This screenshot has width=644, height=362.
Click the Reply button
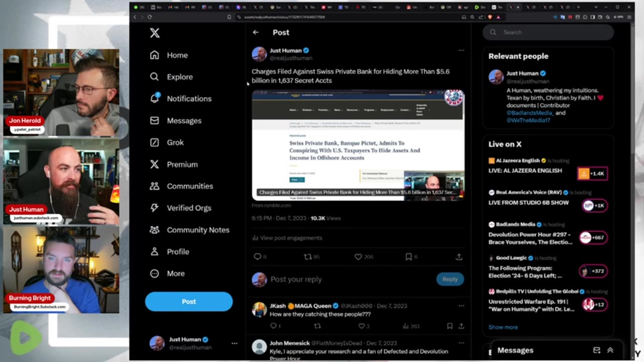coord(450,279)
